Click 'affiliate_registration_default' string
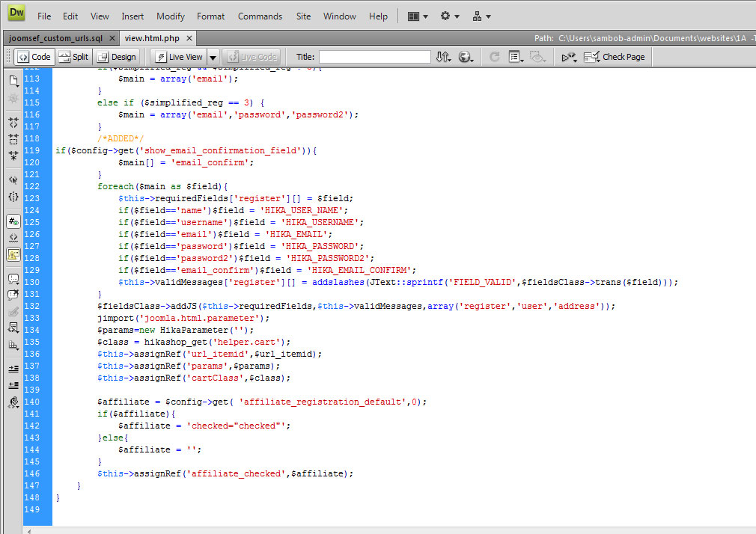The height and width of the screenshot is (534, 756). click(x=323, y=402)
